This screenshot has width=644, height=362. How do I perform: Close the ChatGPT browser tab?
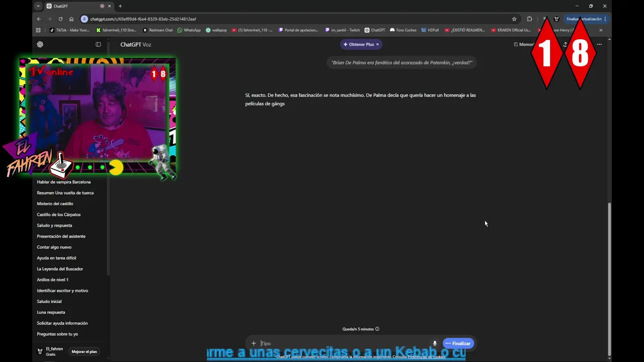(x=109, y=6)
